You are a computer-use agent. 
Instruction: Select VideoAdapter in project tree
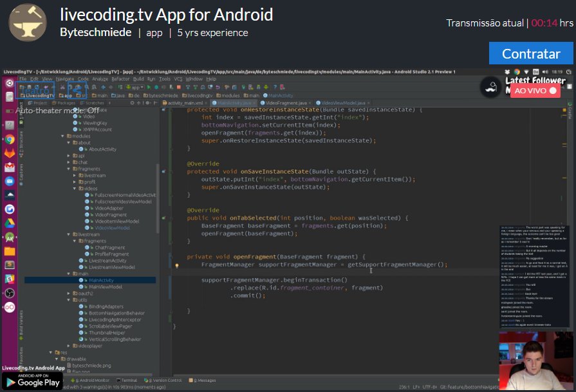[104, 209]
